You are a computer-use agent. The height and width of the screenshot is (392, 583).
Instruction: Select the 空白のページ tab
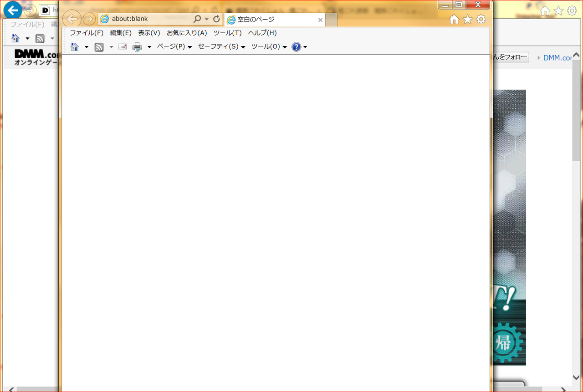pyautogui.click(x=275, y=20)
